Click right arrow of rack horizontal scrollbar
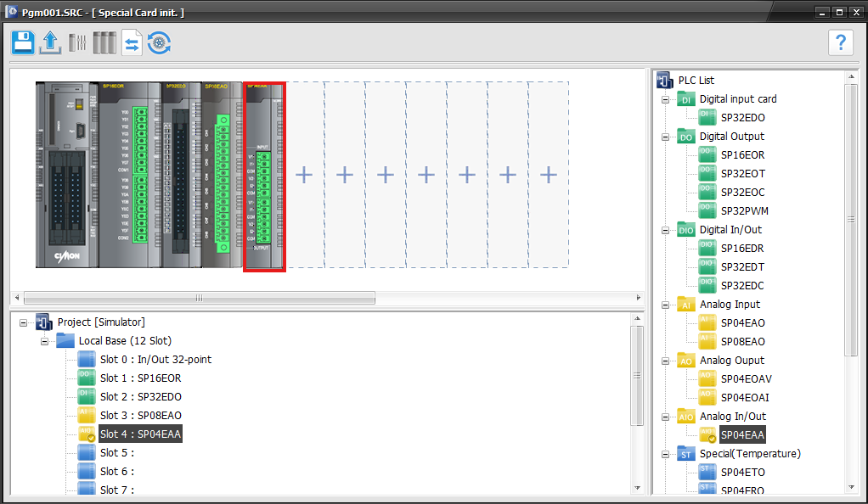Image resolution: width=868 pixels, height=504 pixels. tap(639, 298)
